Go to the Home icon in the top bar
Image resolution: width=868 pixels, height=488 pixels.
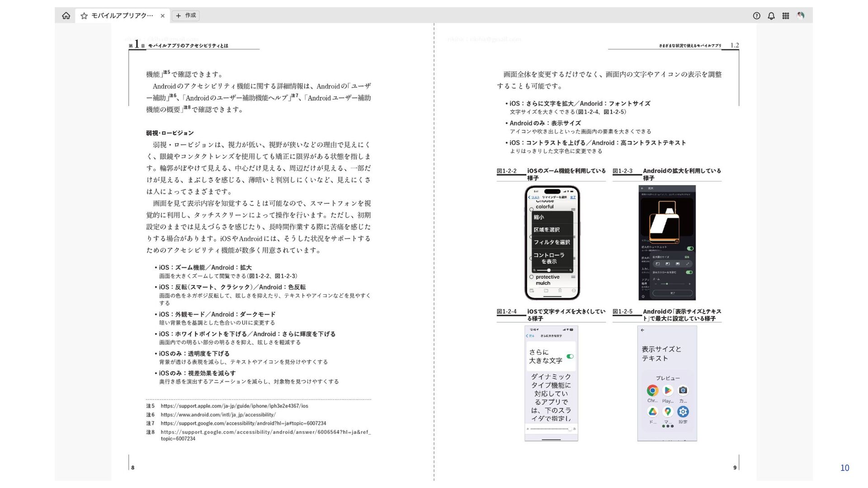(66, 16)
